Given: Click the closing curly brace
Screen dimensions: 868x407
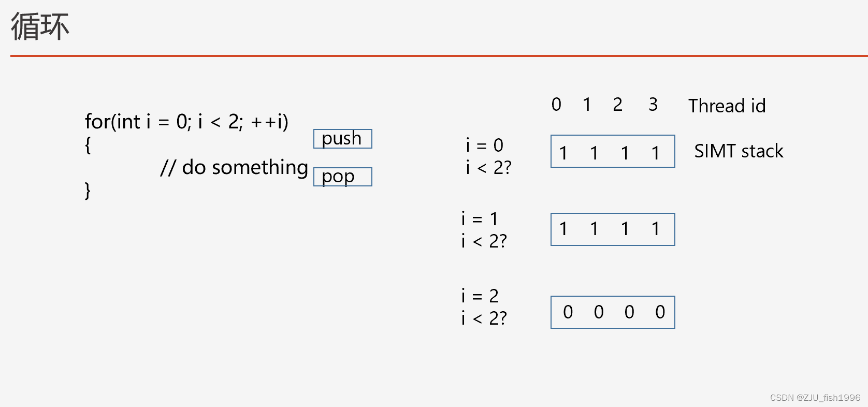Looking at the screenshot, I should (x=88, y=190).
